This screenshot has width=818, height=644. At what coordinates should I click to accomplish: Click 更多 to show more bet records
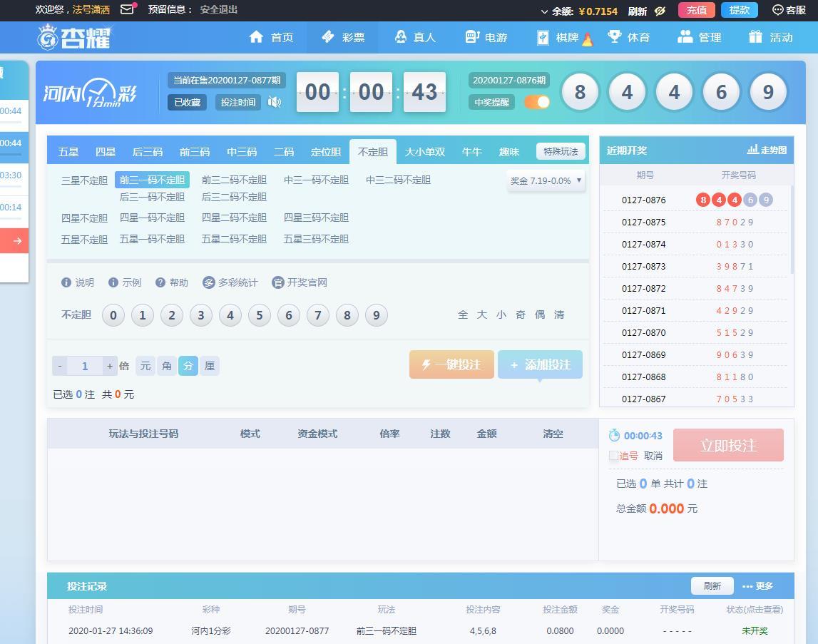(x=757, y=586)
